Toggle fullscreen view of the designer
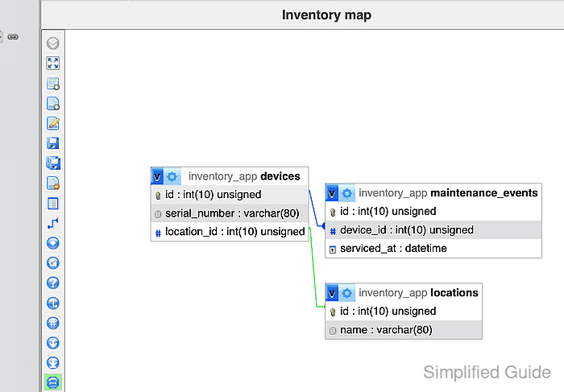This screenshot has height=392, width=564. pyautogui.click(x=53, y=64)
